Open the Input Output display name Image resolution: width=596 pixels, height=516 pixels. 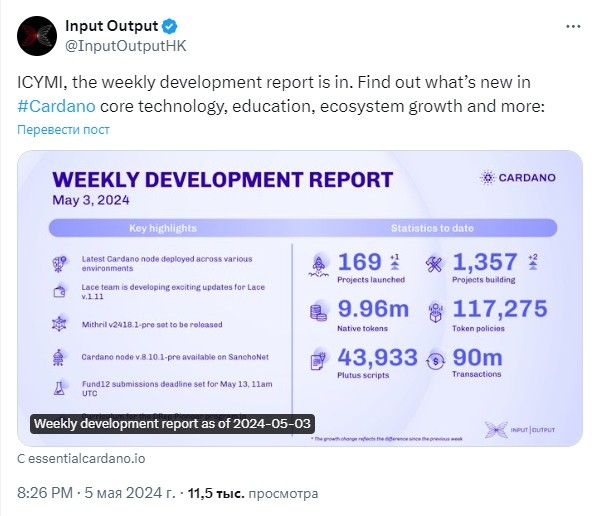pos(111,26)
